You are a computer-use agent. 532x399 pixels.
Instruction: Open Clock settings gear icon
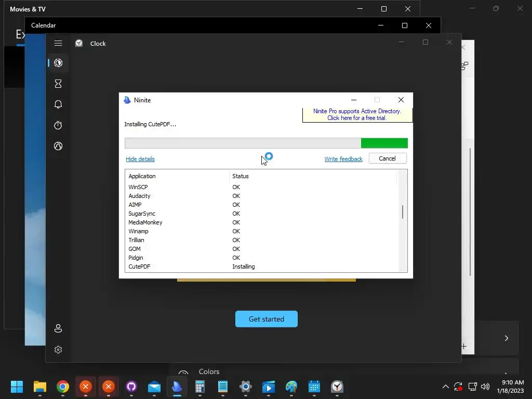coord(58,350)
